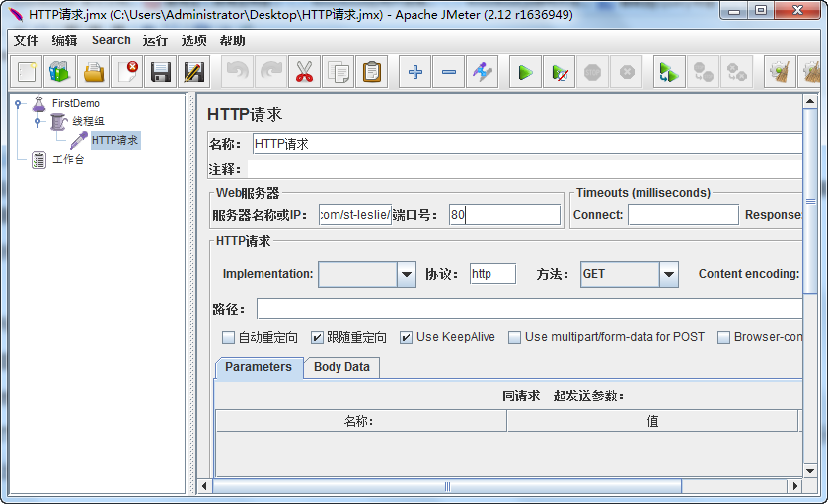Click the 名称 parameters column header
828x504 pixels.
tap(361, 422)
